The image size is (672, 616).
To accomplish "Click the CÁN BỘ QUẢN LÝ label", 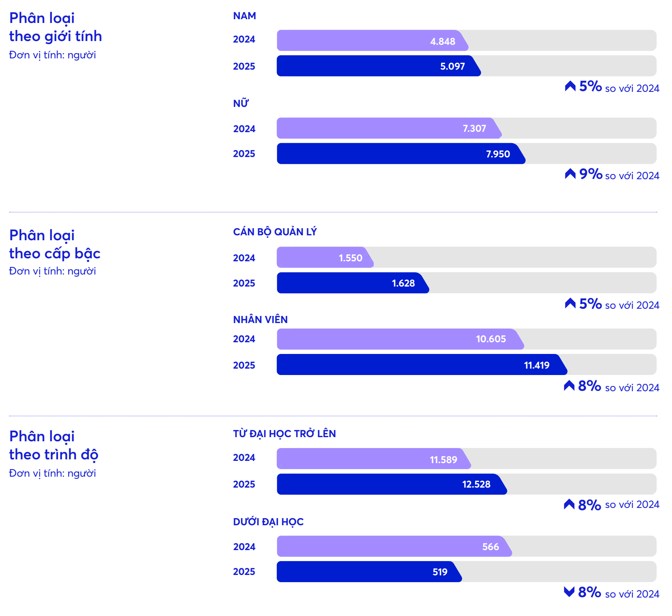I will click(275, 232).
